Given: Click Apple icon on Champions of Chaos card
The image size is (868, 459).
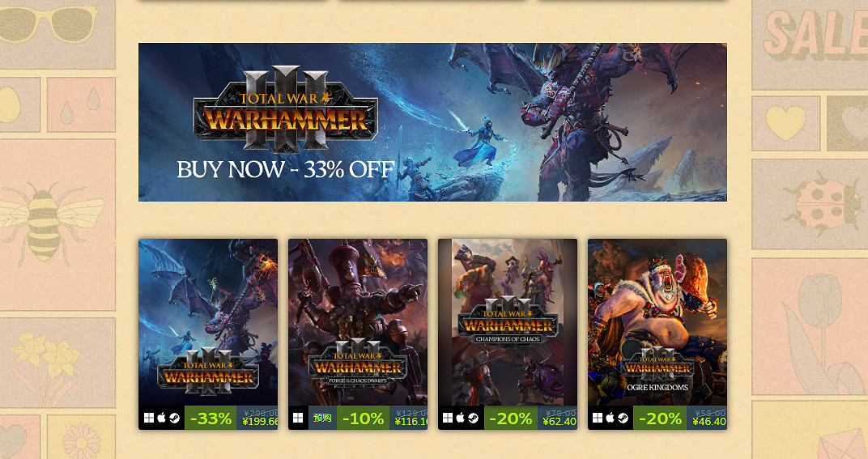Looking at the screenshot, I should 461,418.
